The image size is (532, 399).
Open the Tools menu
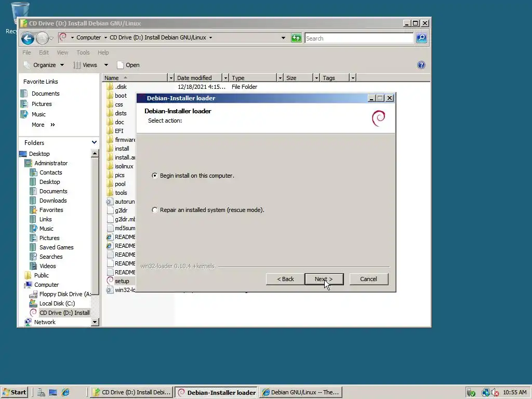coord(83,52)
